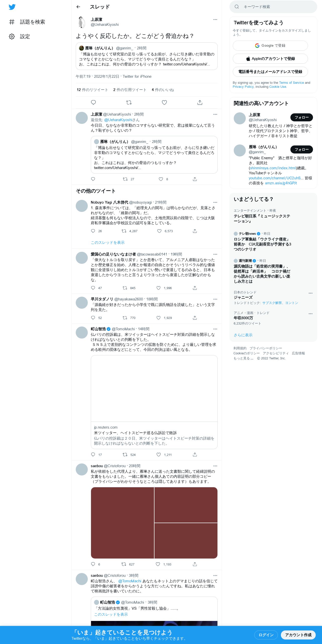Open more menu on Nobuyo Yagi tweet
Screen dimensions: 322x644
click(x=215, y=202)
